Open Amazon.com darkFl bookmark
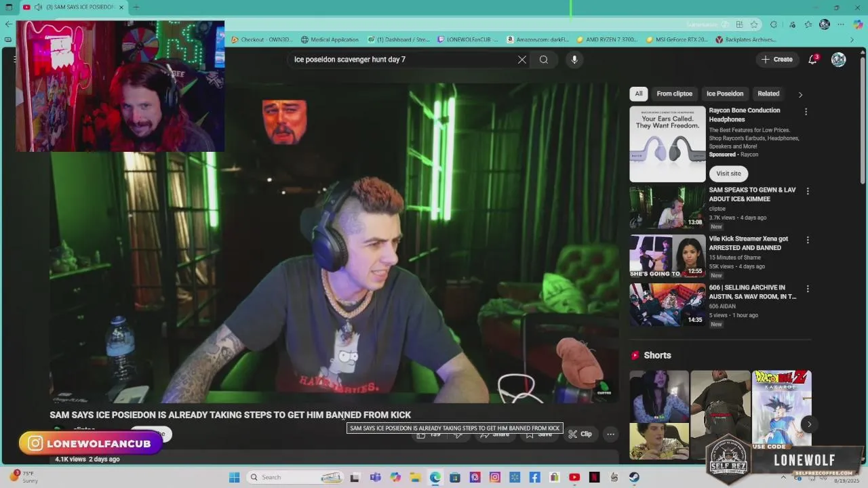This screenshot has height=488, width=868. (538, 40)
